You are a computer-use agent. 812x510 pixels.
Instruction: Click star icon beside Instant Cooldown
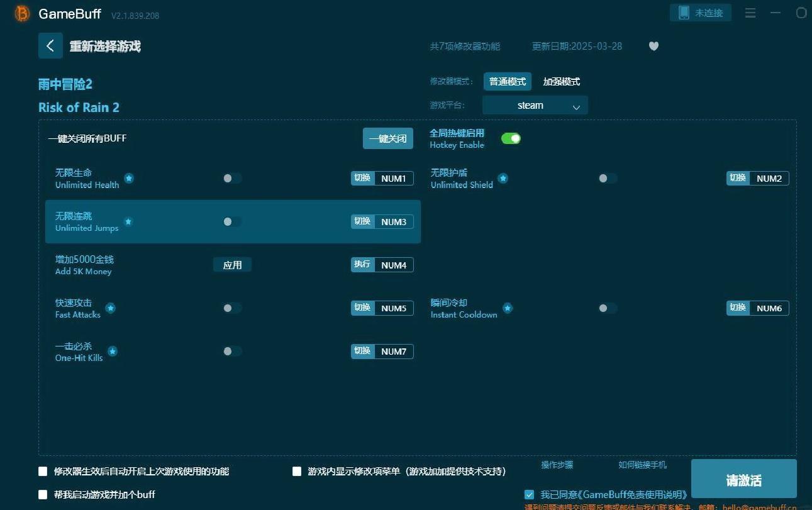click(x=508, y=308)
